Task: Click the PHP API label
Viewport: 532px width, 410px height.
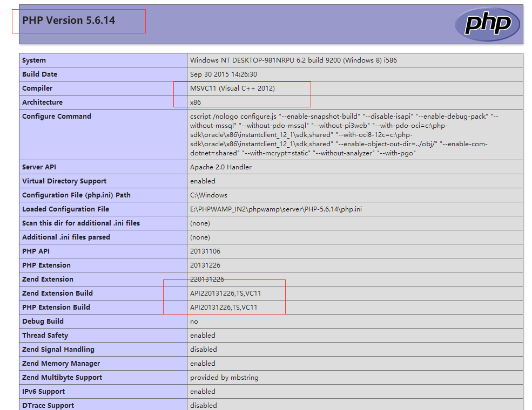Action: pos(36,251)
